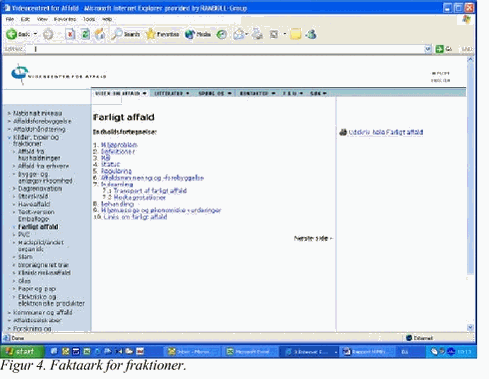Click the Print icon in toolbar

pyautogui.click(x=257, y=34)
